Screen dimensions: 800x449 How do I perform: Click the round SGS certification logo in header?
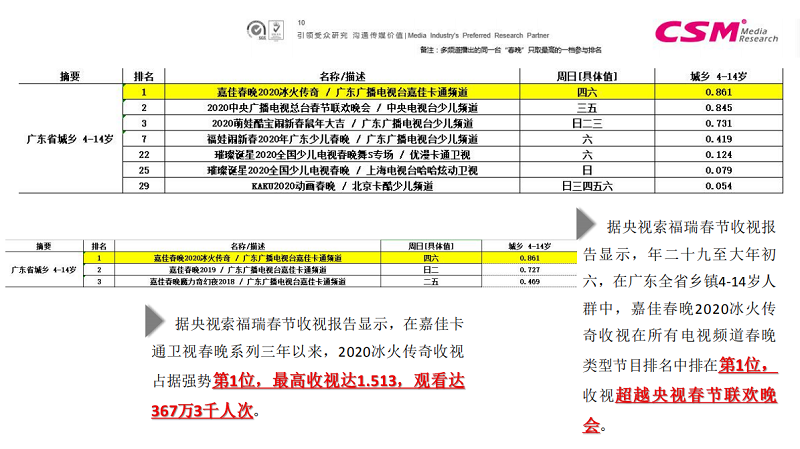pos(256,30)
